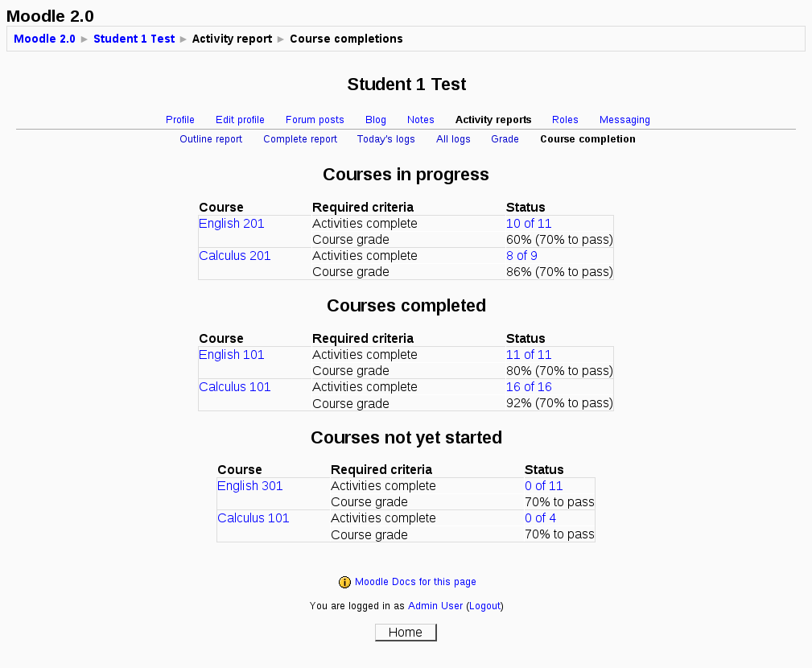Screen dimensions: 812x668
Task: Select the Notes tab
Action: pyautogui.click(x=421, y=120)
